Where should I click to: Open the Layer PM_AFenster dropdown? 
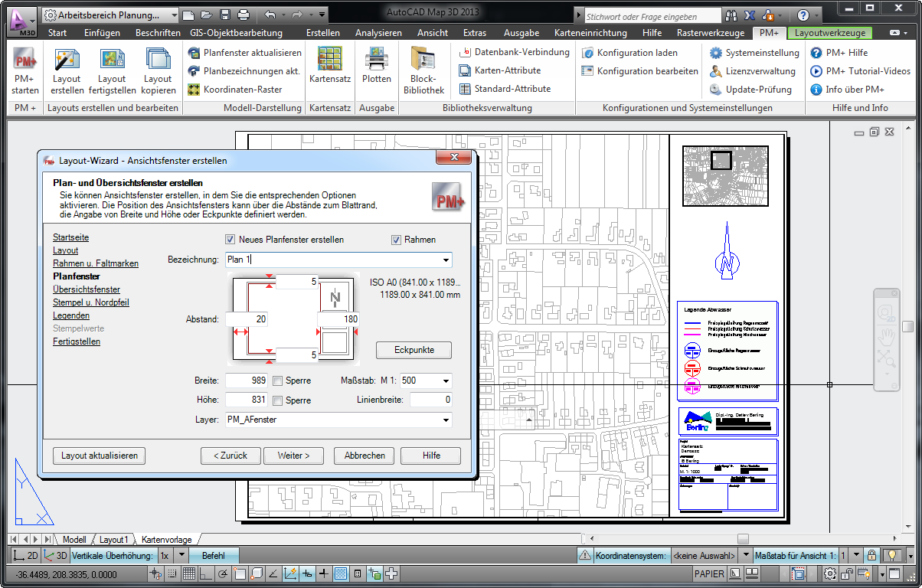(x=446, y=420)
